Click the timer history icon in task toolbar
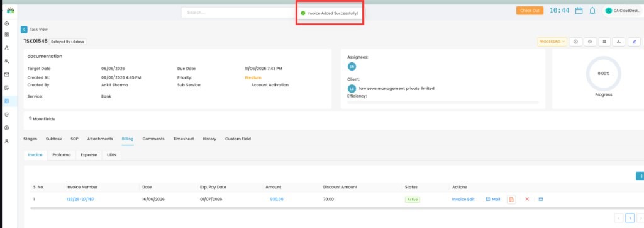Screen dimensions: 644x228 click(x=590, y=42)
